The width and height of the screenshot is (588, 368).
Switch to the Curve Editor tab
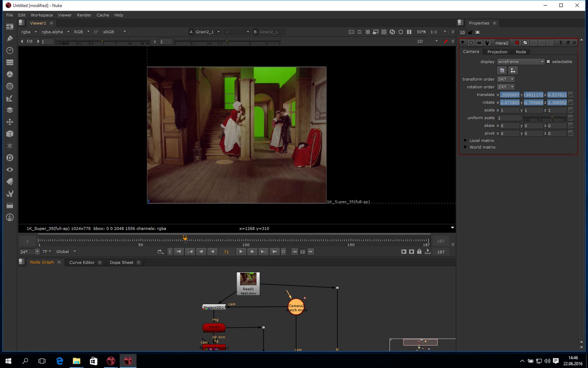pyautogui.click(x=82, y=263)
